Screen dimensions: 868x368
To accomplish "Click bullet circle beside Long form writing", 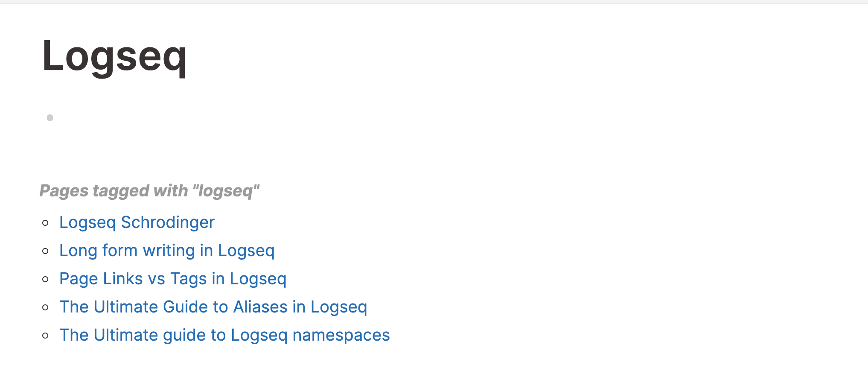I will pos(46,251).
